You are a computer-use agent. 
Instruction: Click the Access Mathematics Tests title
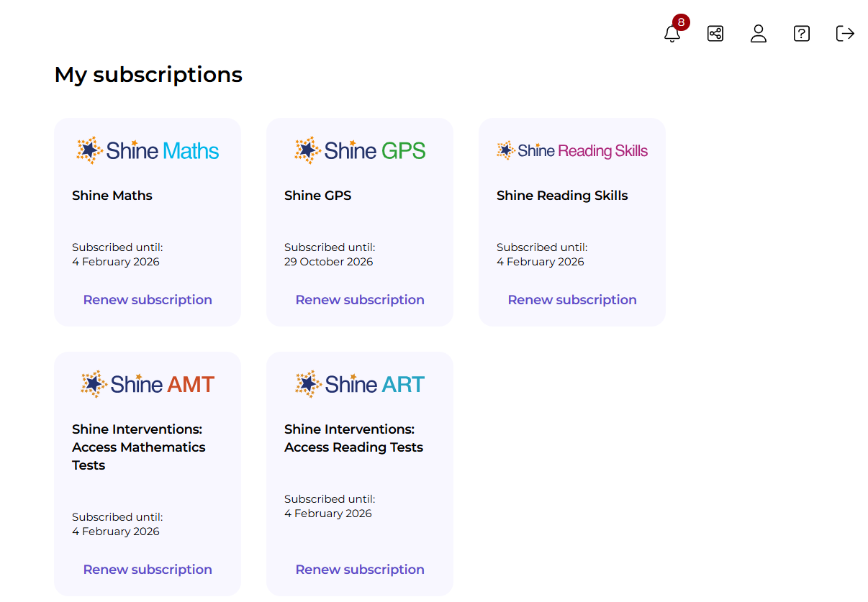[138, 447]
